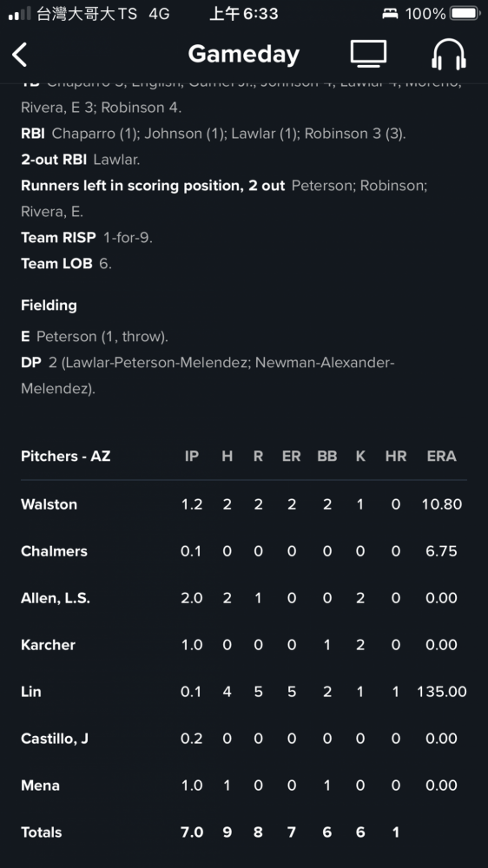The width and height of the screenshot is (488, 868).
Task: Tap the Totals row label
Action: (42, 832)
